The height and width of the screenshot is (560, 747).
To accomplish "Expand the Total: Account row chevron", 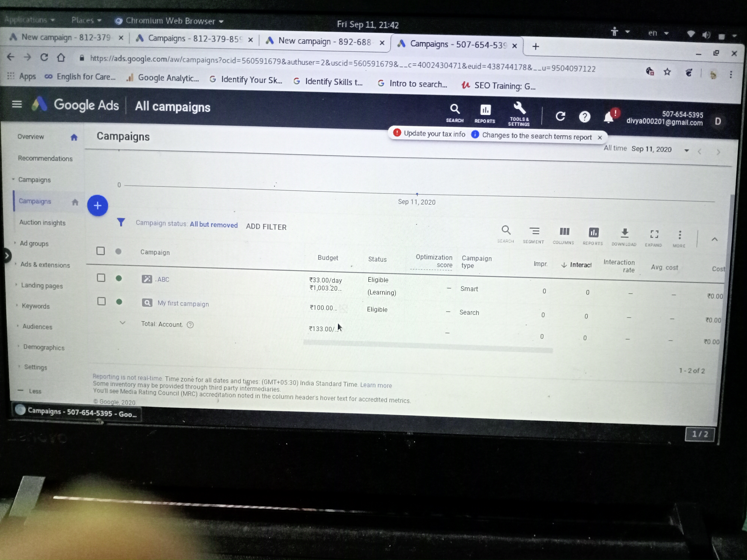I will tap(123, 323).
